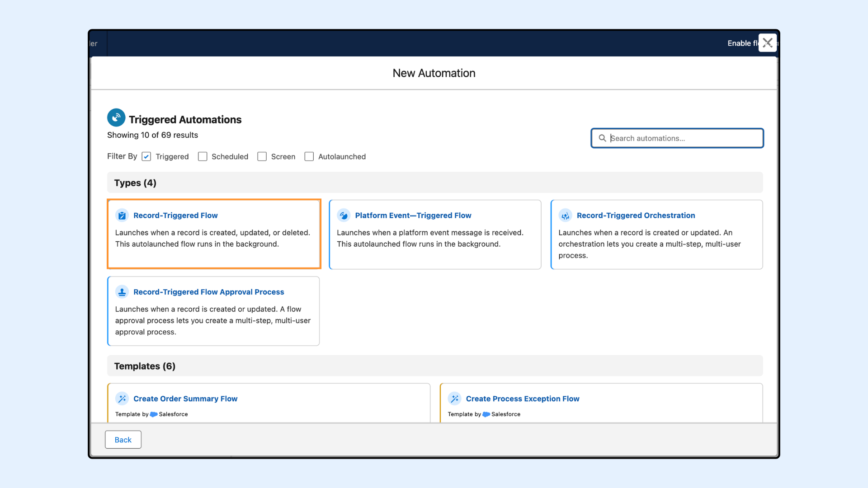
Task: Click the Create Order Summary Flow wand icon
Action: [x=122, y=399]
